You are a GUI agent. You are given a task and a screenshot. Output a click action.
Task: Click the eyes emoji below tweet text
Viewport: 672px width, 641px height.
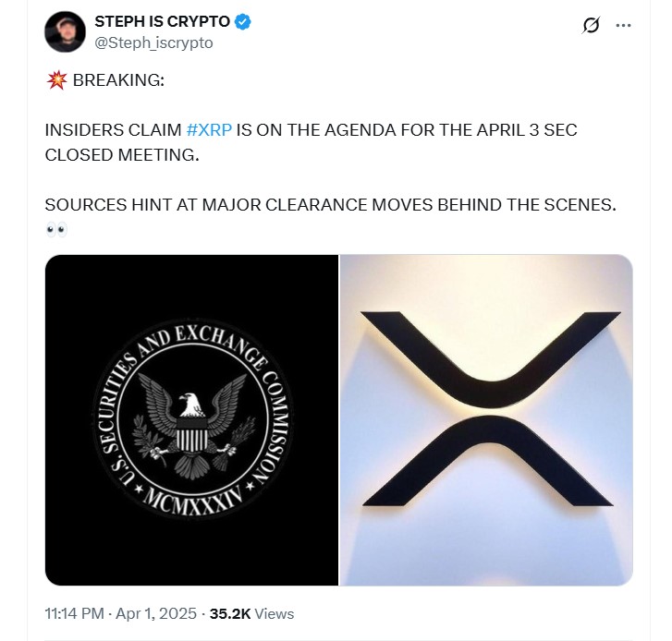[56, 230]
